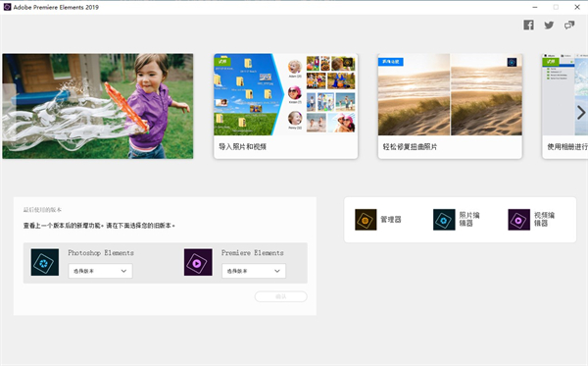Image resolution: width=588 pixels, height=366 pixels.
Task: Expand Photoshop Elements 选择版本 dropdown
Action: (100, 271)
